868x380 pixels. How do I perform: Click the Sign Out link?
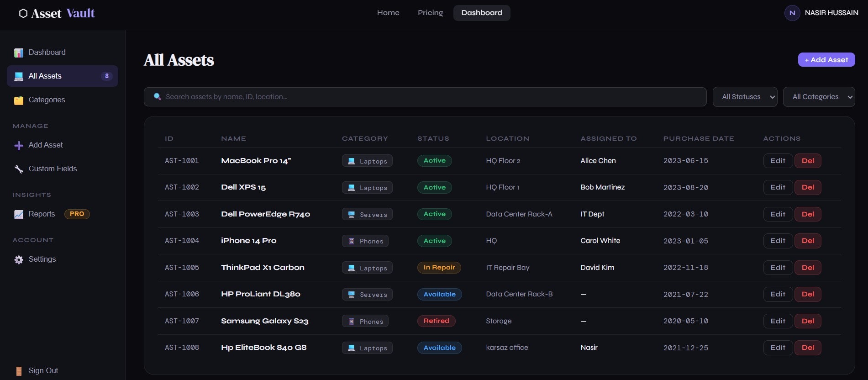coord(43,370)
